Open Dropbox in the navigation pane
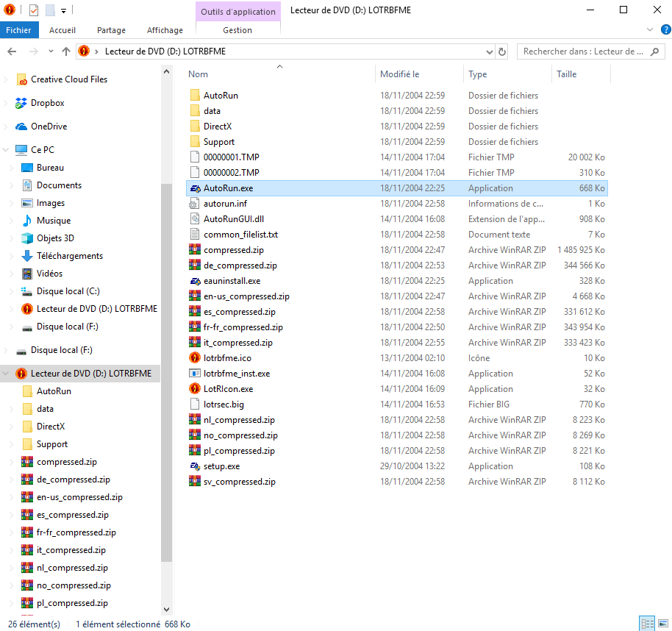This screenshot has width=672, height=631. point(47,103)
